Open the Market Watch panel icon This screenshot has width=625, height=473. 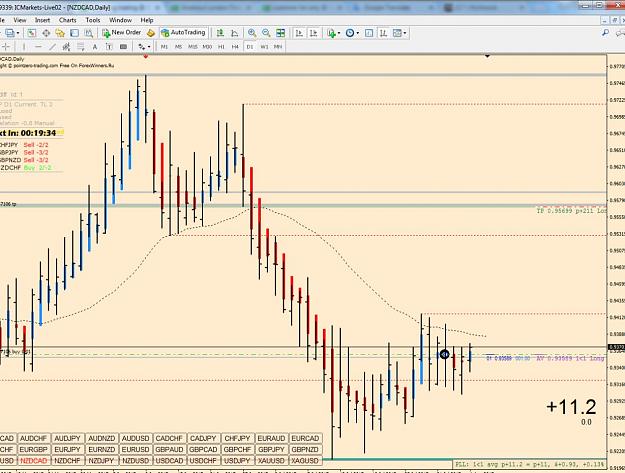point(31,33)
